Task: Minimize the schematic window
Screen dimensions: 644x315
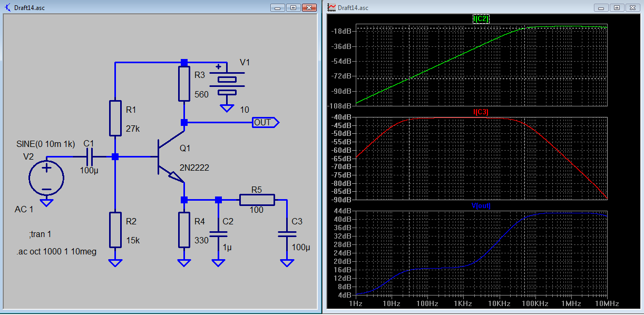Action: (278, 7)
